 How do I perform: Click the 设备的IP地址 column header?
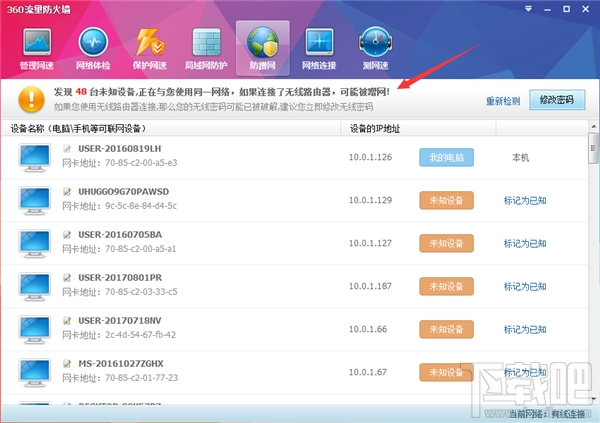coord(375,129)
